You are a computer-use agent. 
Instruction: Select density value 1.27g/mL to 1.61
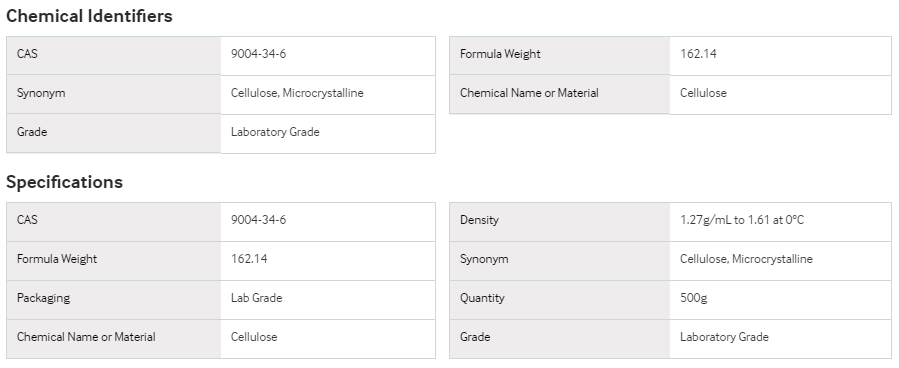pos(742,220)
